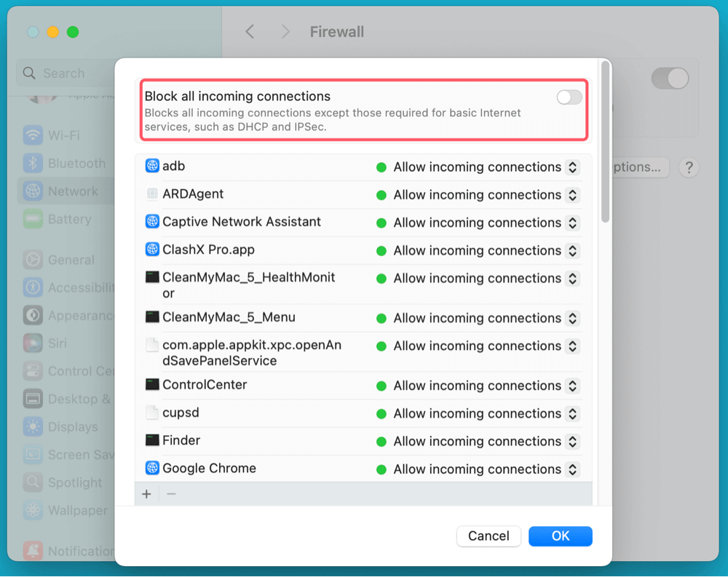Toggle Block all incoming connections
Image resolution: width=728 pixels, height=577 pixels.
(x=569, y=96)
